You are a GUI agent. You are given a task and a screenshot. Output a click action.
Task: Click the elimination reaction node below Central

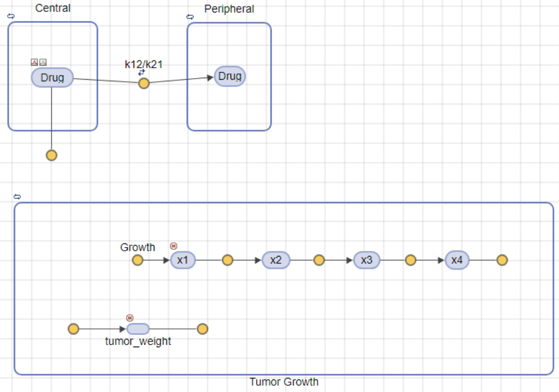pos(52,155)
